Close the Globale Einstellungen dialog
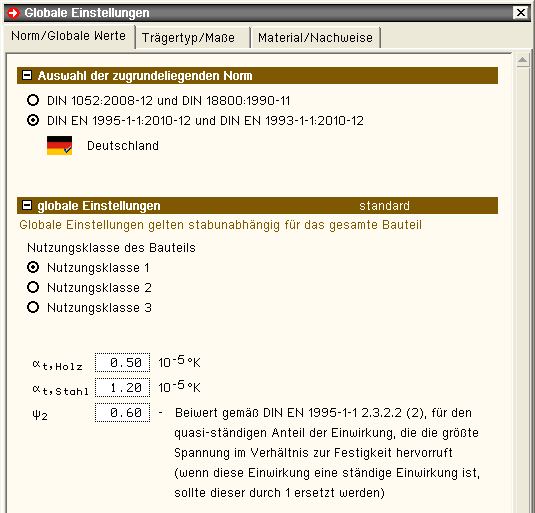535x513 pixels. (x=521, y=13)
